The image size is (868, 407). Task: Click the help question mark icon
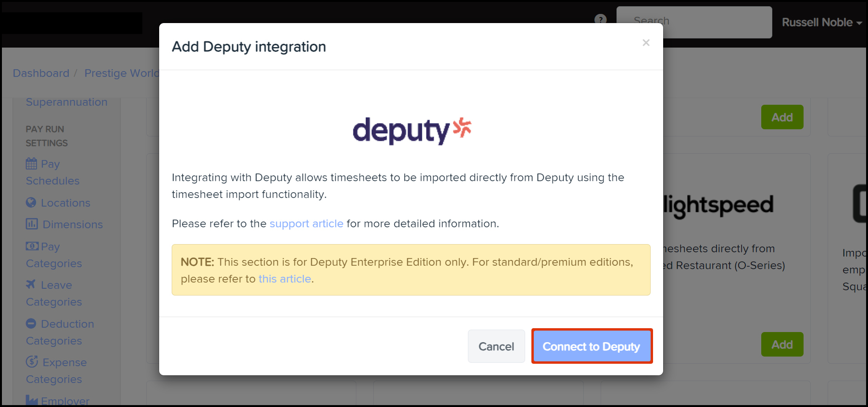point(600,20)
